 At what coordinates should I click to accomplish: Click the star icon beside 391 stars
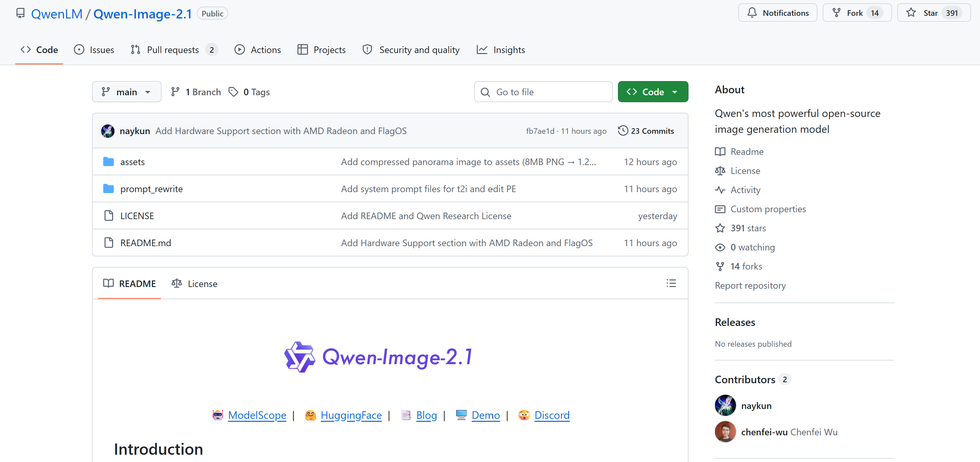pos(720,228)
